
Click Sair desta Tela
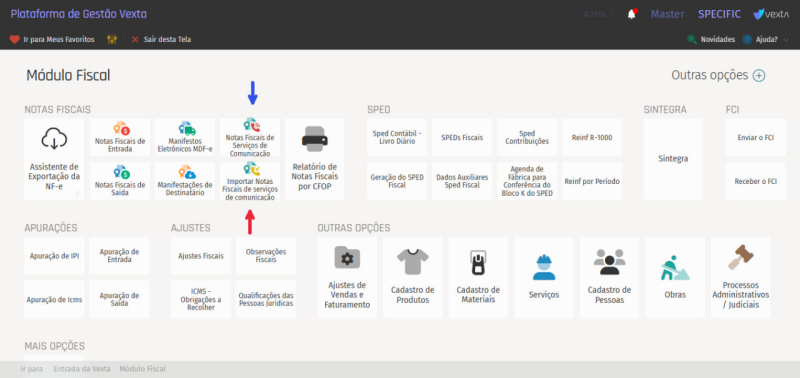(161, 39)
